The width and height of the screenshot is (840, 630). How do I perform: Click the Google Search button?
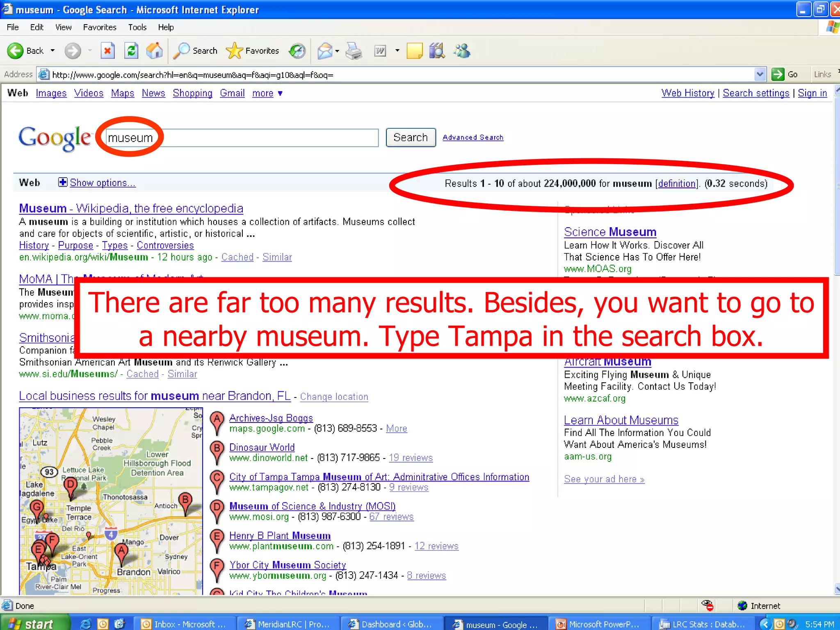point(411,137)
